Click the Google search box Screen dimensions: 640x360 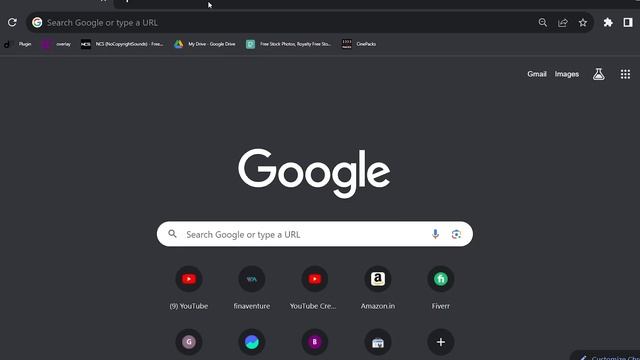click(315, 234)
